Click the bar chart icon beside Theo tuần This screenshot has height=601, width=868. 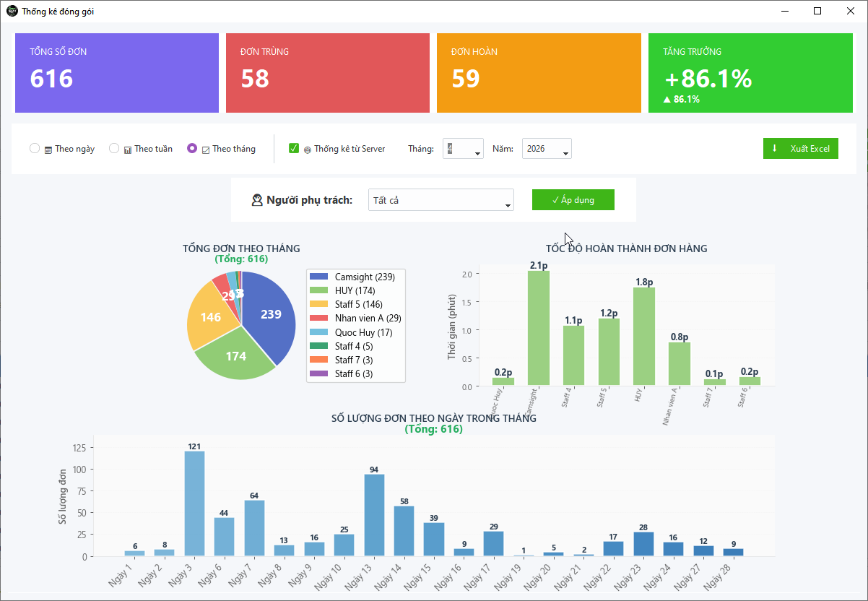128,150
